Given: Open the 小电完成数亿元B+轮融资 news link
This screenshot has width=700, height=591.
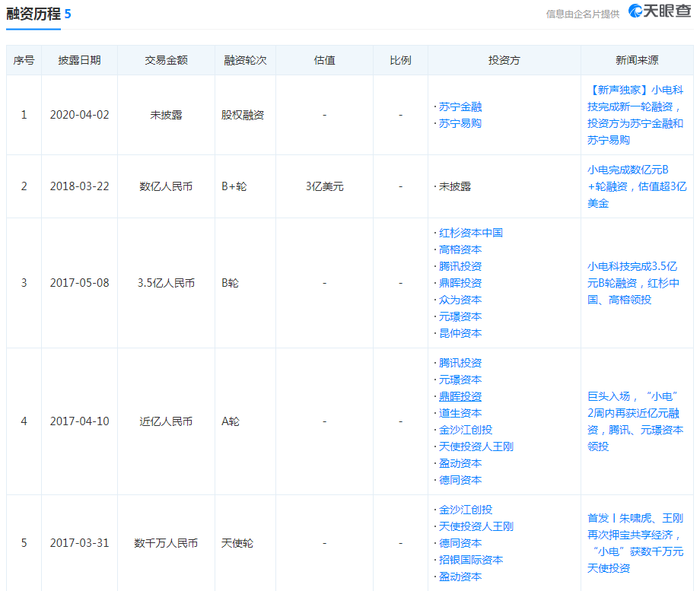Looking at the screenshot, I should (x=636, y=186).
